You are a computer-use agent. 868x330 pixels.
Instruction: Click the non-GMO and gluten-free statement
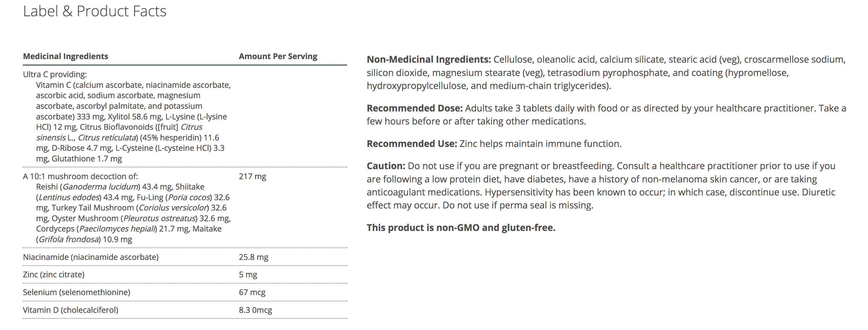(x=461, y=227)
